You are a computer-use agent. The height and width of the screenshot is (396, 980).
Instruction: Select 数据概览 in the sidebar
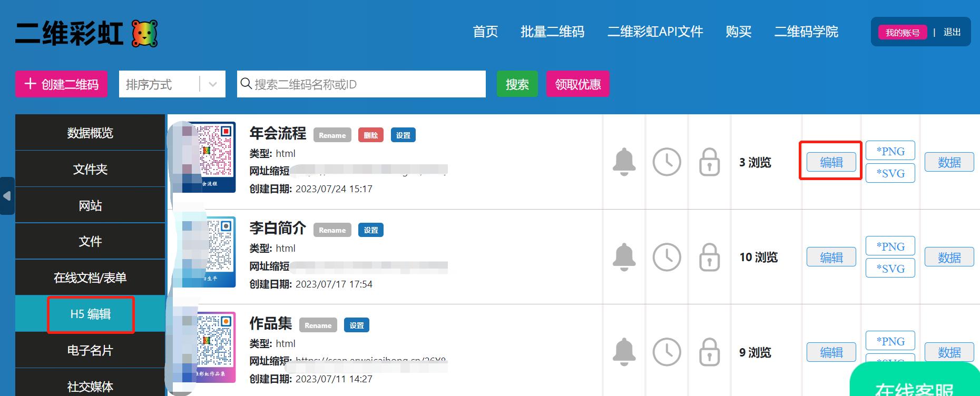(90, 133)
